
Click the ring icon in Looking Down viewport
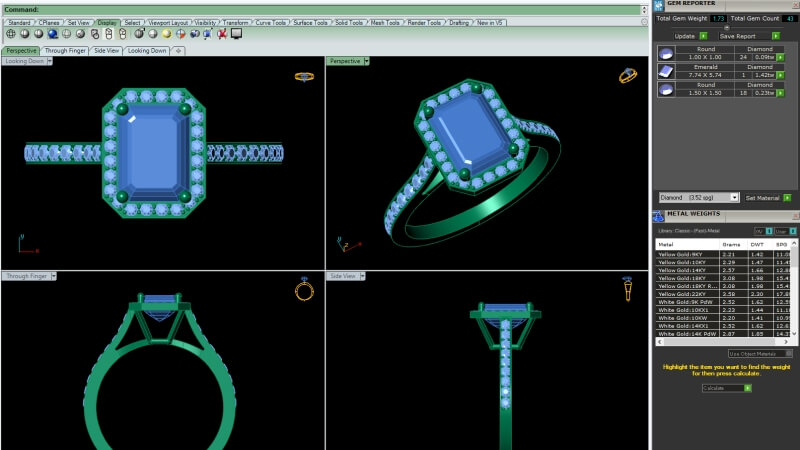click(x=304, y=77)
